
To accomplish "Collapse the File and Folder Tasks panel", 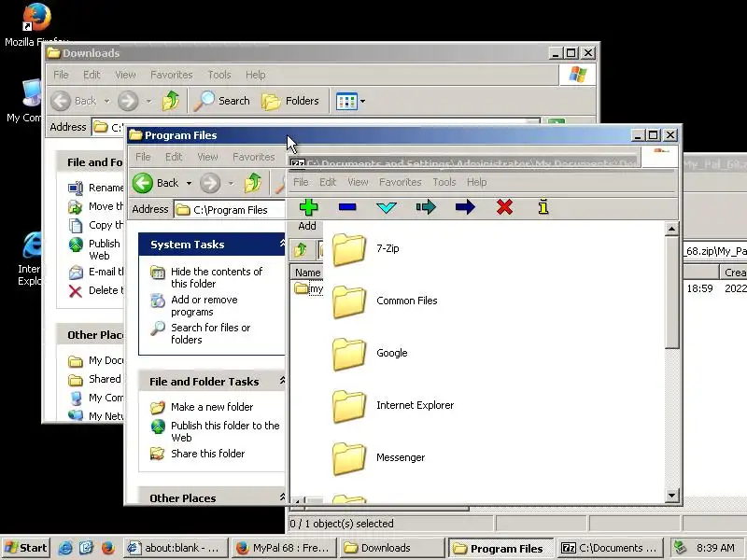I will (x=282, y=381).
